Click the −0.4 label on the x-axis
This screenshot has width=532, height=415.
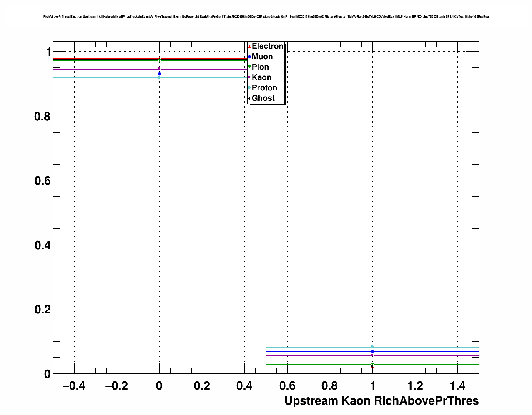pos(74,386)
